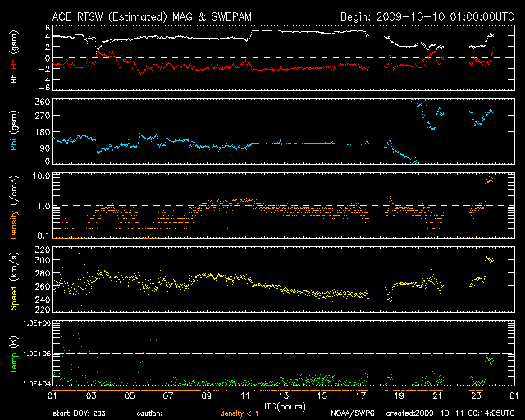This screenshot has height=420, width=525.
Task: Click the 'caution:' footer label
Action: pos(149,413)
